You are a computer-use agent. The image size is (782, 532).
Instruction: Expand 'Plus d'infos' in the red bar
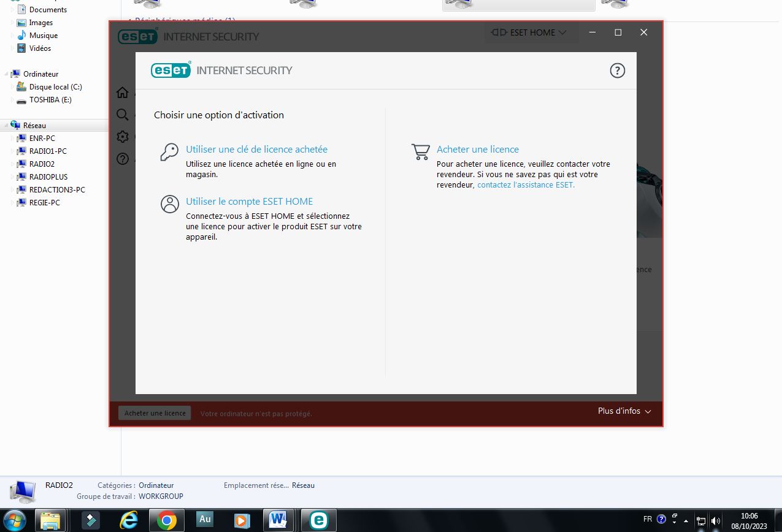(624, 411)
